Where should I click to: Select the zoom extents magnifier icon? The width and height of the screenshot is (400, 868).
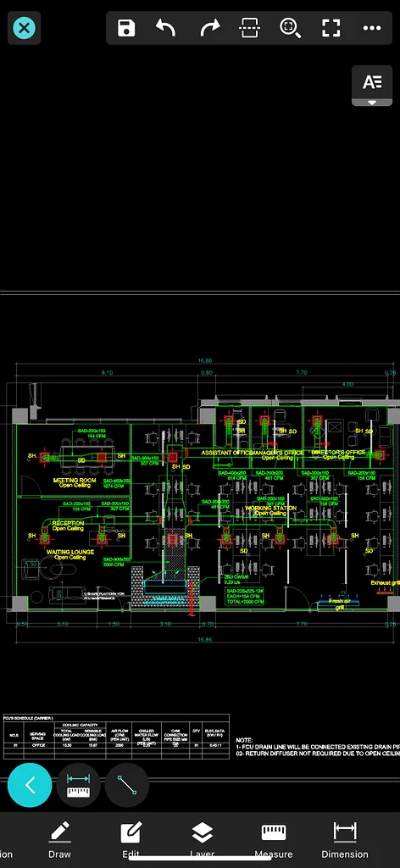point(290,28)
